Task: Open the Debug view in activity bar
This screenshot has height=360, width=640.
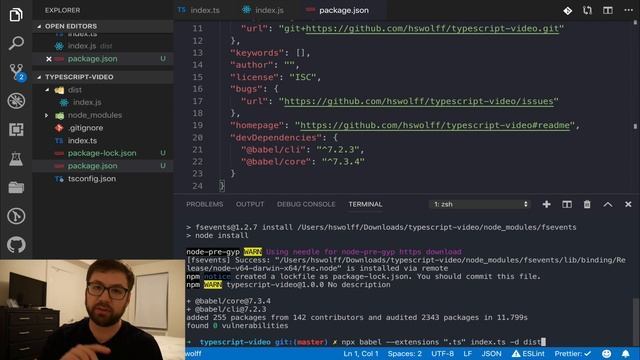Action: pyautogui.click(x=16, y=101)
